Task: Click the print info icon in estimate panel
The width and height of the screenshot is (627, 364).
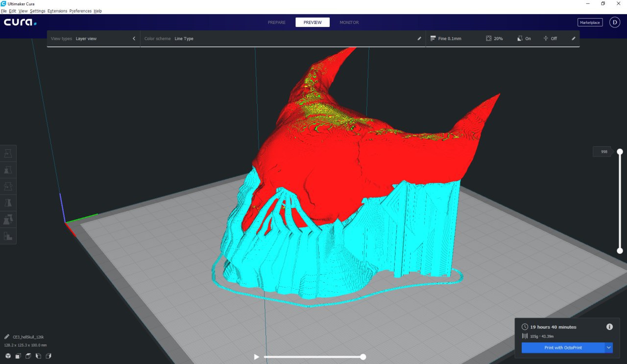Action: point(609,327)
